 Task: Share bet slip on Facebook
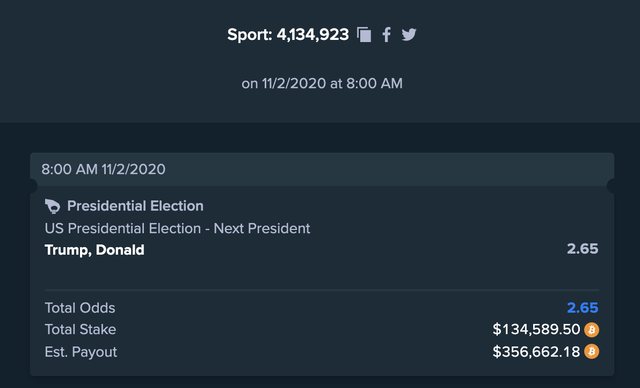[386, 35]
